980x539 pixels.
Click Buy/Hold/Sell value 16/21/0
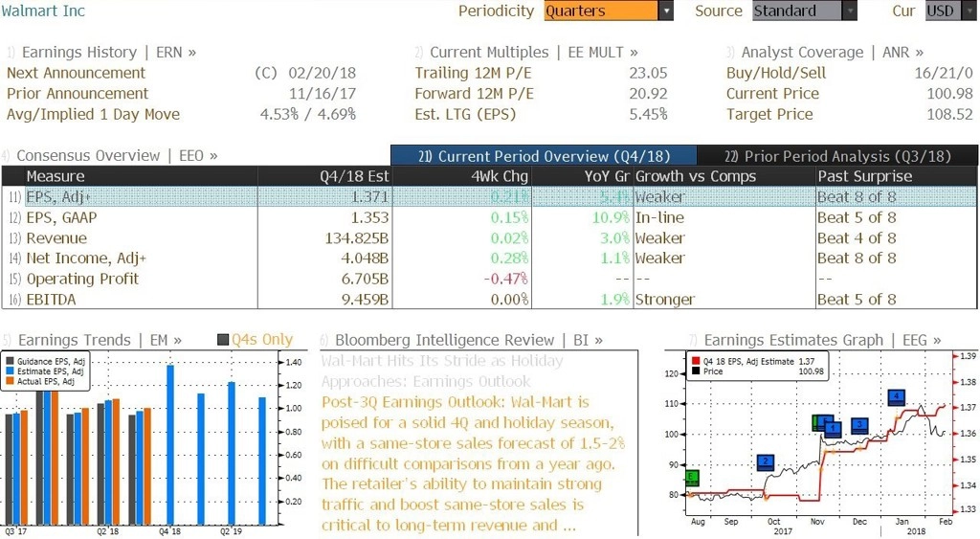[x=944, y=73]
